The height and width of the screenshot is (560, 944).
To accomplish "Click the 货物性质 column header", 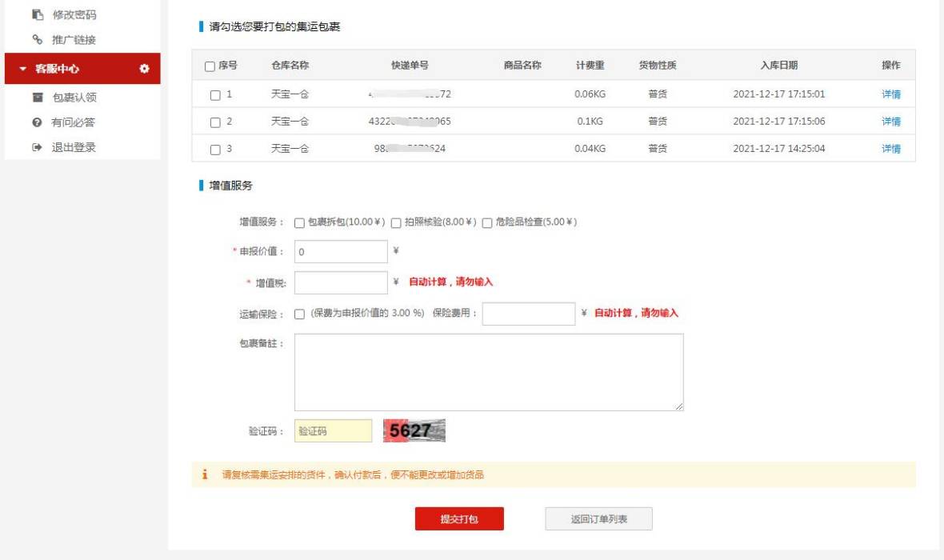I will (658, 65).
